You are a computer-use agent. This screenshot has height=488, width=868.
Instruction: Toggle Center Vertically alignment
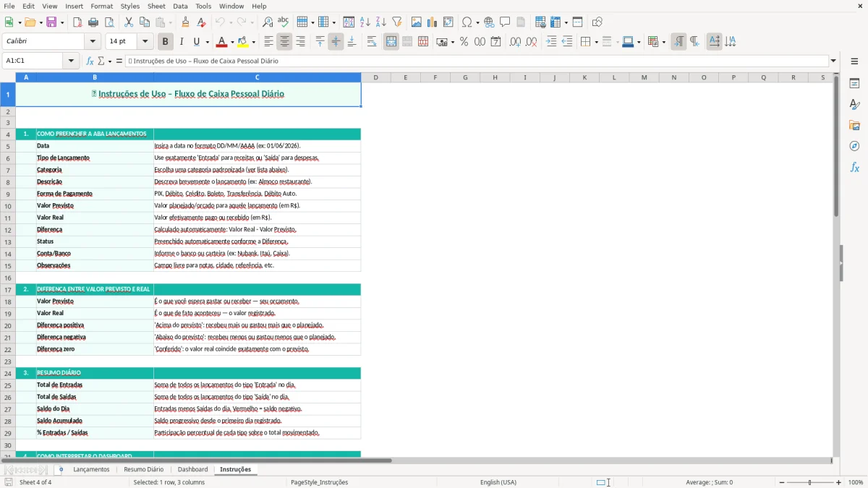tap(336, 42)
